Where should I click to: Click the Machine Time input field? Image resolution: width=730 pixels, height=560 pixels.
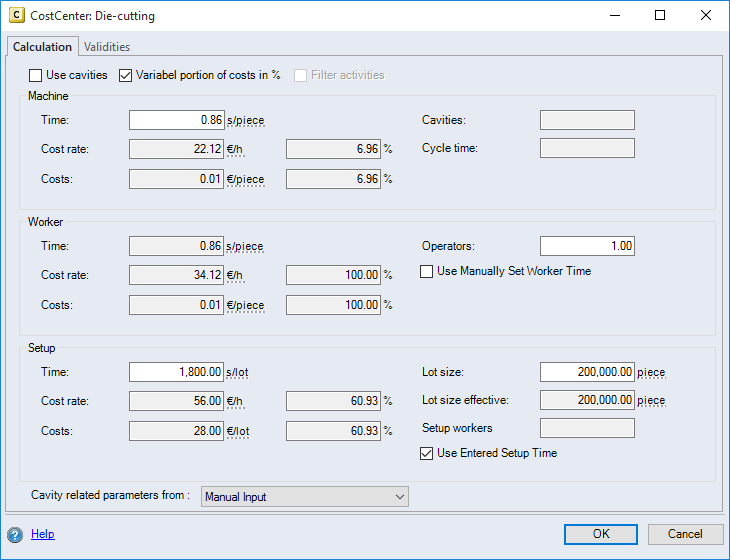pyautogui.click(x=176, y=120)
